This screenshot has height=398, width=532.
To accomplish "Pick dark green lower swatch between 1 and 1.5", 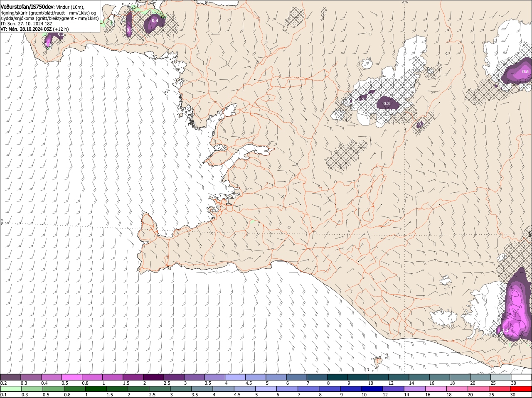I will click(x=96, y=389).
